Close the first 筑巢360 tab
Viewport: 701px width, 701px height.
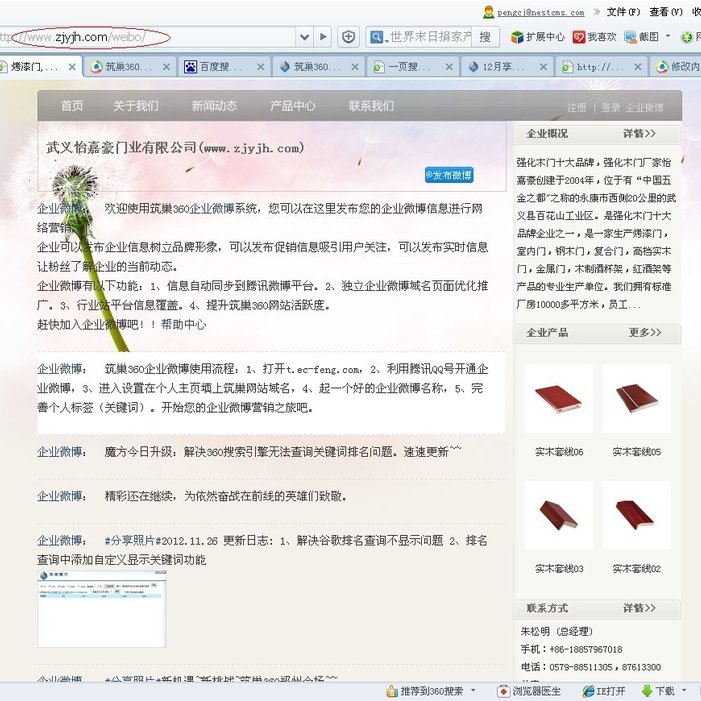coord(166,67)
